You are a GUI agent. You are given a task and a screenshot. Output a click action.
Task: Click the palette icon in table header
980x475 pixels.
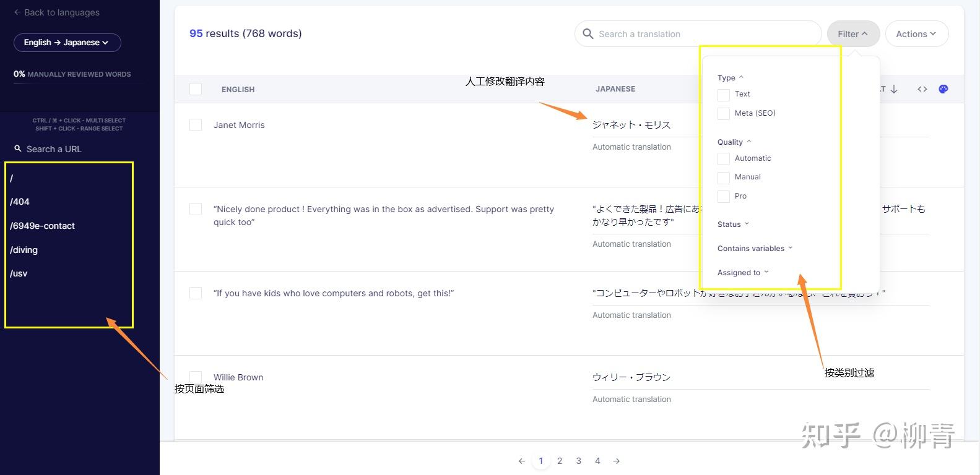point(943,89)
